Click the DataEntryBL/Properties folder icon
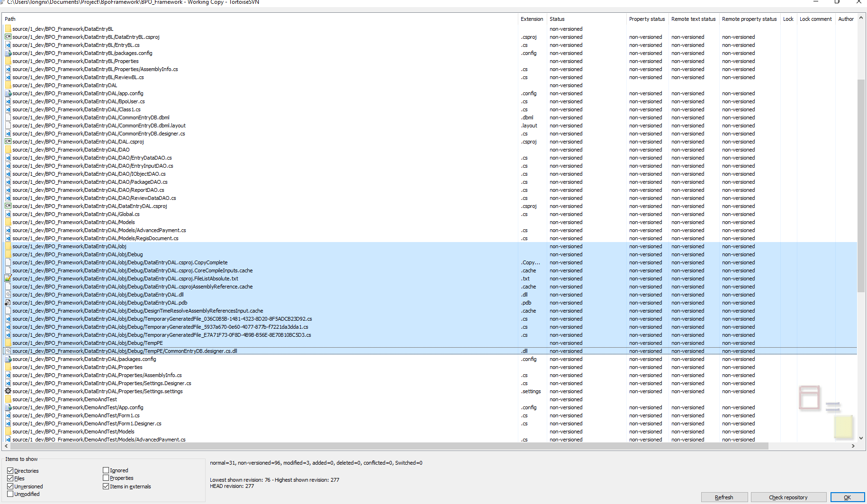The image size is (867, 504). click(8, 61)
